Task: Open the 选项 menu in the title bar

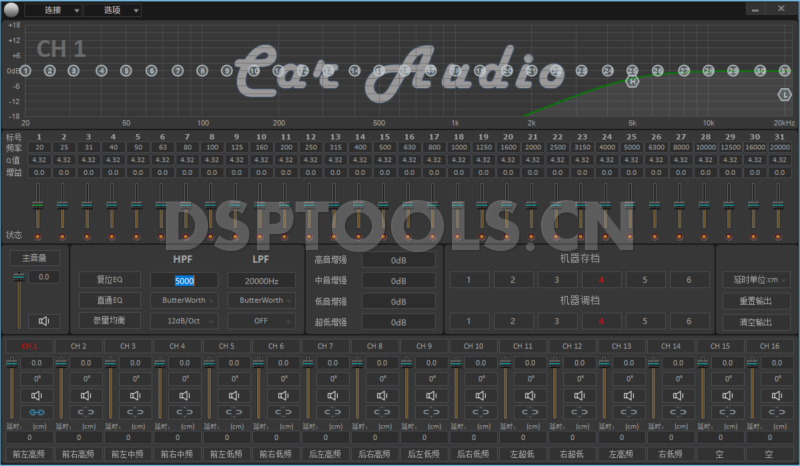Action: coord(111,9)
